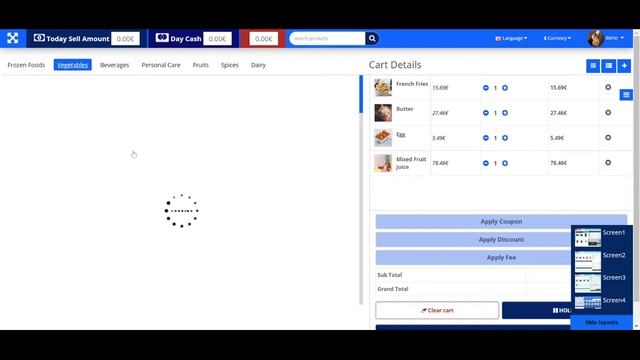Increase French Fries quantity
The width and height of the screenshot is (640, 360).
tap(505, 88)
